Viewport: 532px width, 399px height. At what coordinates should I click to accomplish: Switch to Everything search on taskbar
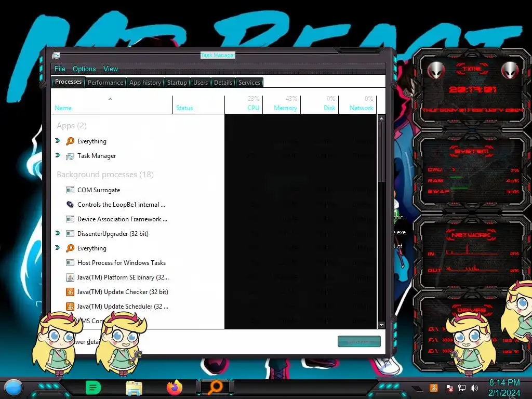(216, 388)
